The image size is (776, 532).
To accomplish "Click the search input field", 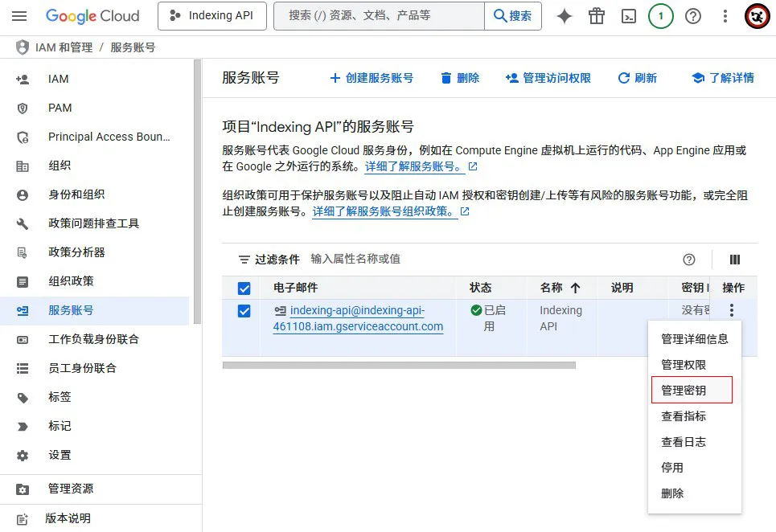I will point(379,16).
